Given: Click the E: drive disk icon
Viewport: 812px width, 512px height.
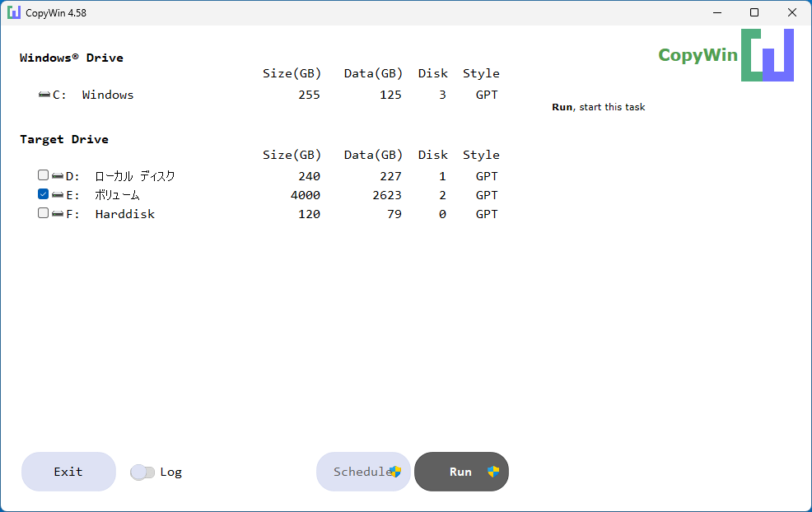Looking at the screenshot, I should [x=58, y=195].
